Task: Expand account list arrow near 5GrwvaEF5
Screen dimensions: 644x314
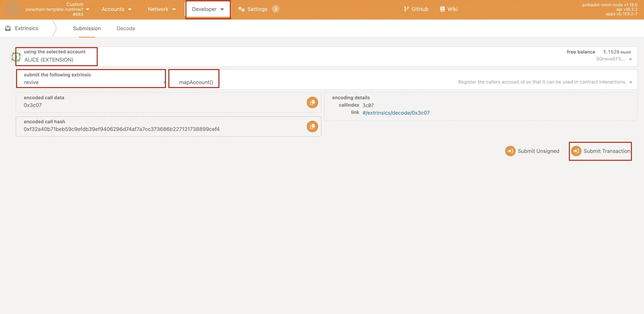Action: pyautogui.click(x=630, y=59)
